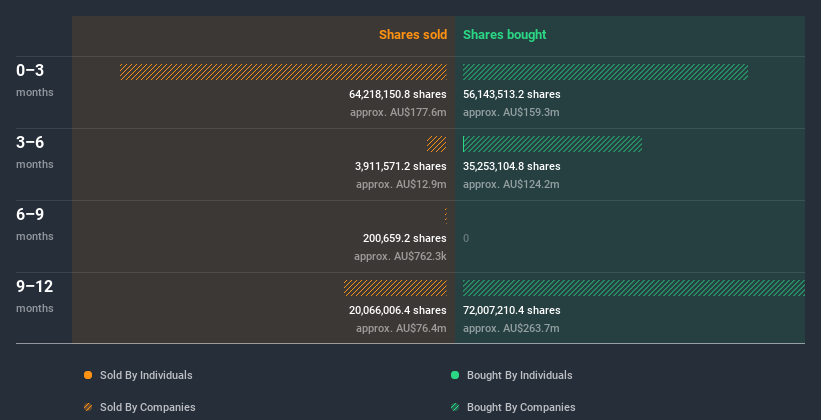Click the 0–3 months row label
Screen dimensions: 821x420
[x=35, y=80]
